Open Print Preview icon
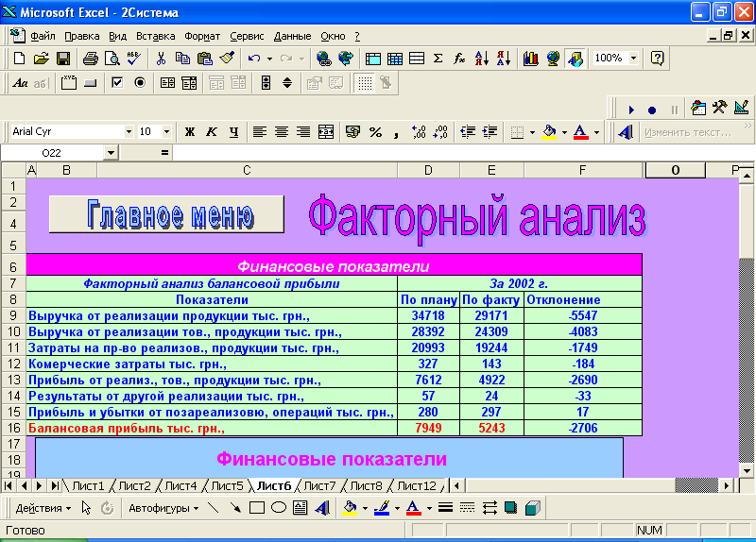Image resolution: width=756 pixels, height=542 pixels. click(112, 59)
